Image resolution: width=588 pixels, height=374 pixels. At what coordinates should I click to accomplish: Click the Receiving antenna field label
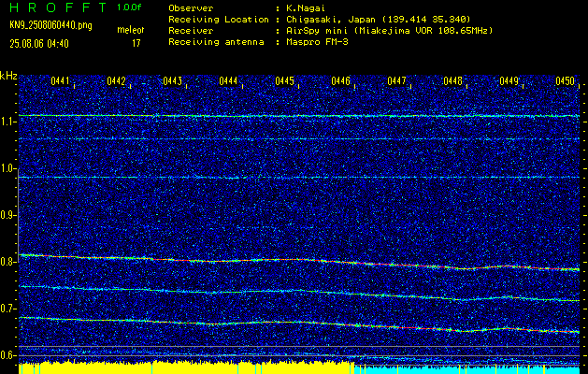(216, 42)
